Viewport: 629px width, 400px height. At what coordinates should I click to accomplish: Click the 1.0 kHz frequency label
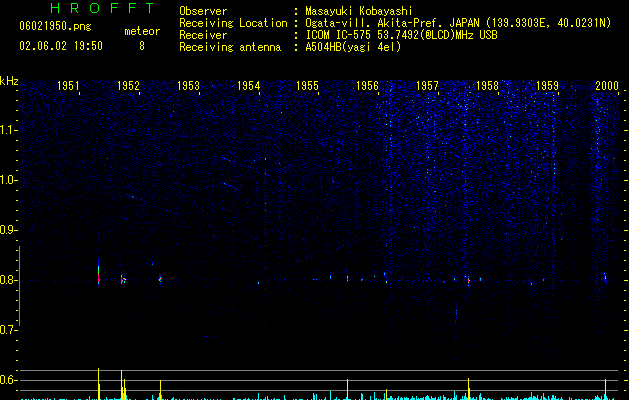(9, 180)
